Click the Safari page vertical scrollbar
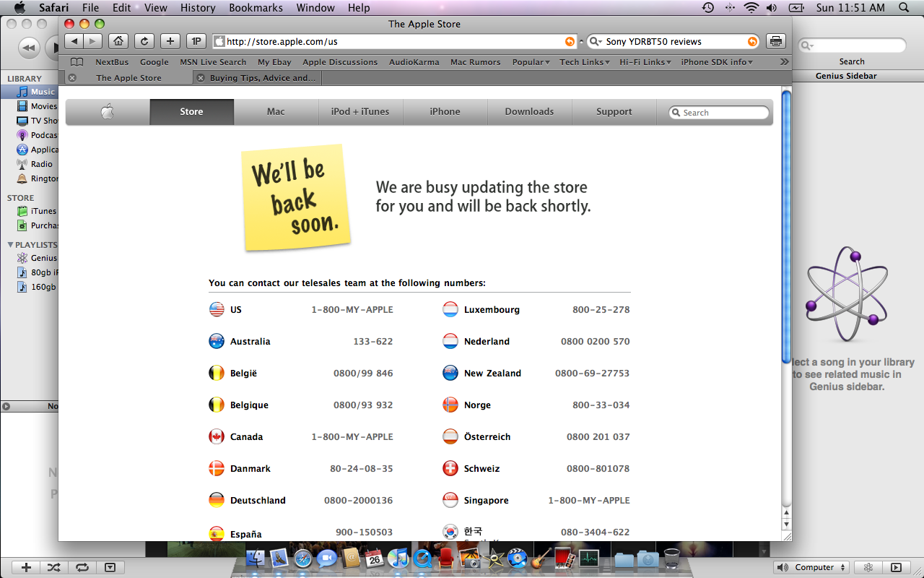Viewport: 924px width, 578px height. [x=787, y=227]
